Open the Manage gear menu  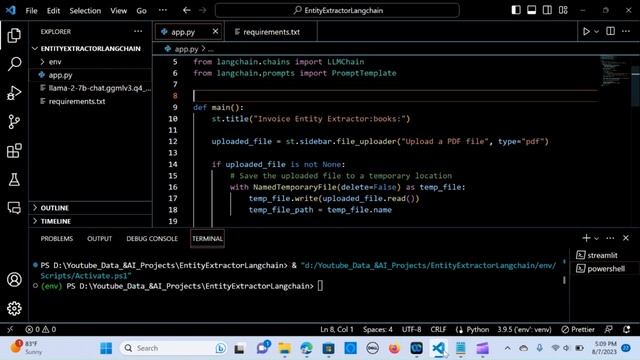(x=14, y=308)
